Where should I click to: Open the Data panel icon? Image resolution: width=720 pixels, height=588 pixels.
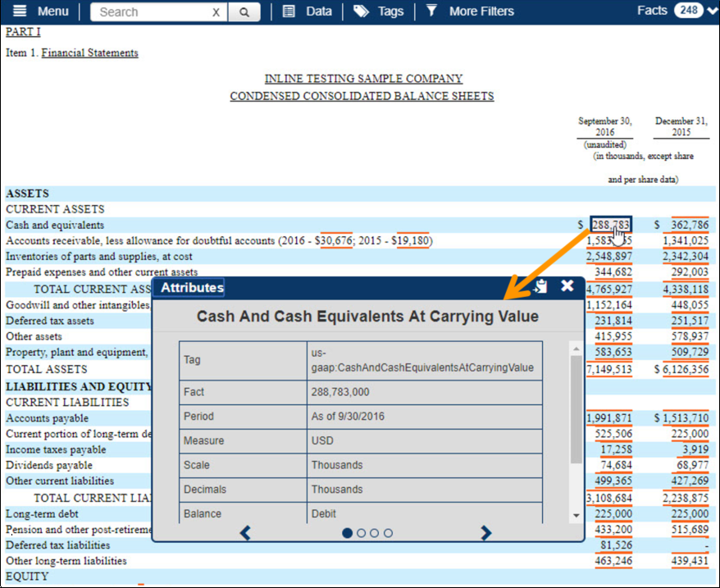tap(289, 11)
